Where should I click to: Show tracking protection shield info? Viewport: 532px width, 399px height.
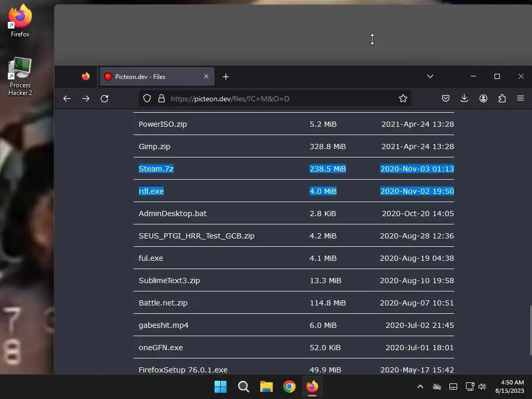(147, 99)
